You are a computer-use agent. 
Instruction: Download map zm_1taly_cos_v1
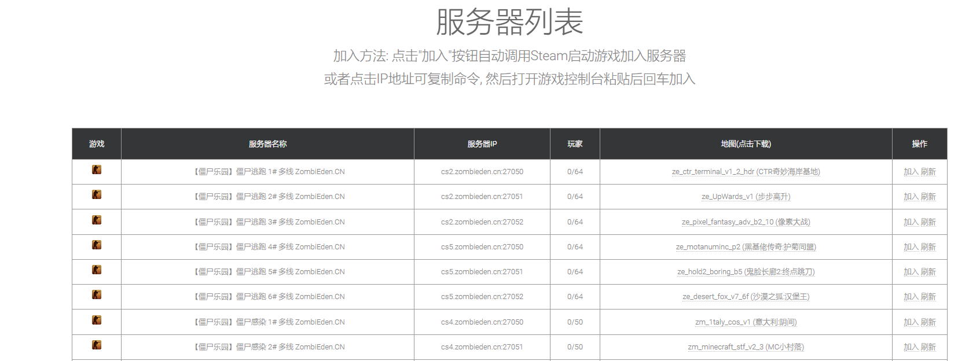(x=746, y=322)
